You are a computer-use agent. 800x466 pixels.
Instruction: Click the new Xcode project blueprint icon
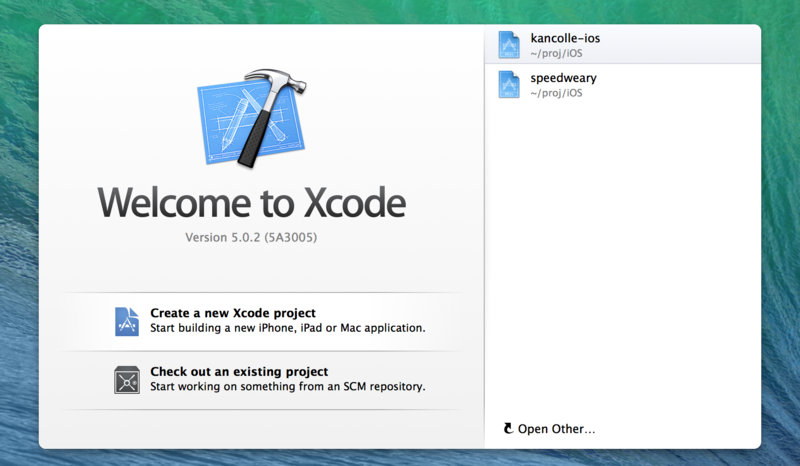click(x=127, y=322)
